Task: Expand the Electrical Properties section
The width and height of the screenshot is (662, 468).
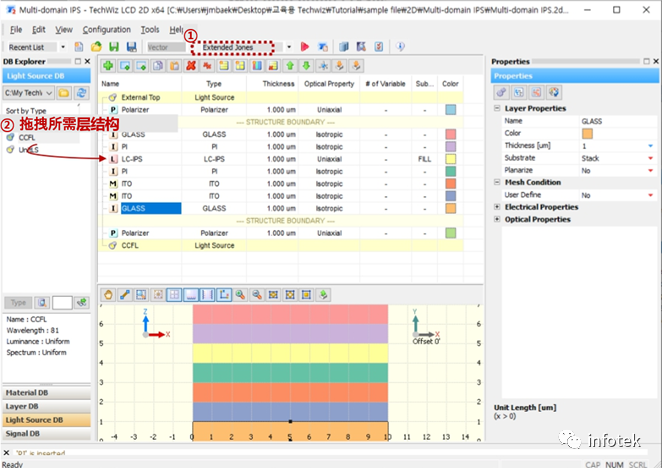Action: [497, 207]
